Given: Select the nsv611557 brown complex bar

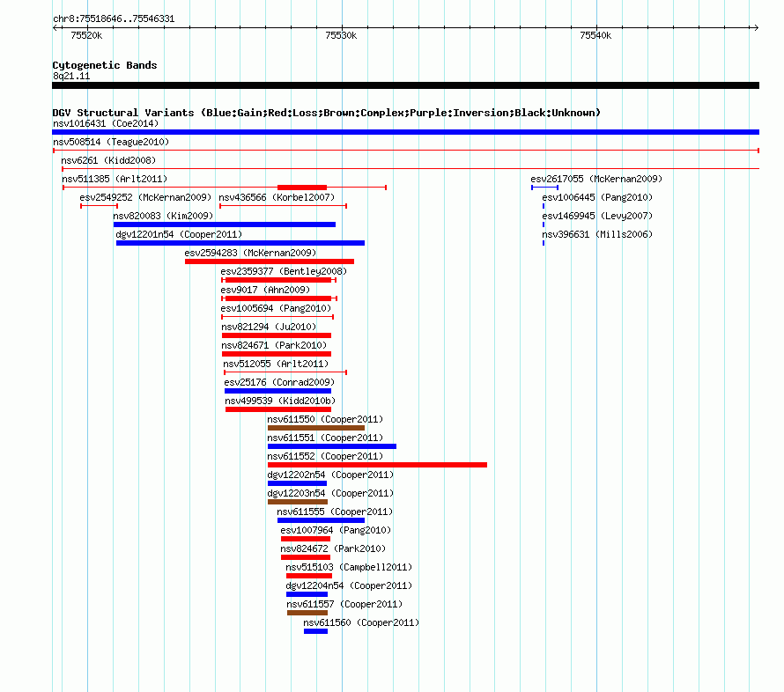Looking at the screenshot, I should [307, 613].
